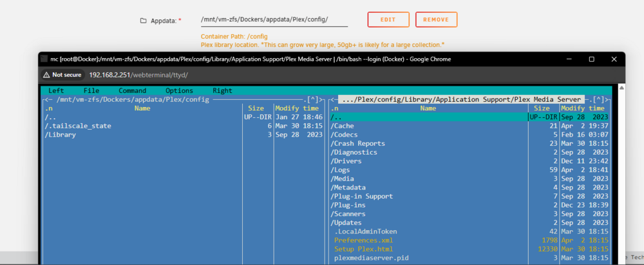Image resolution: width=644 pixels, height=265 pixels.
Task: Select the /Codecs directory
Action: point(469,135)
